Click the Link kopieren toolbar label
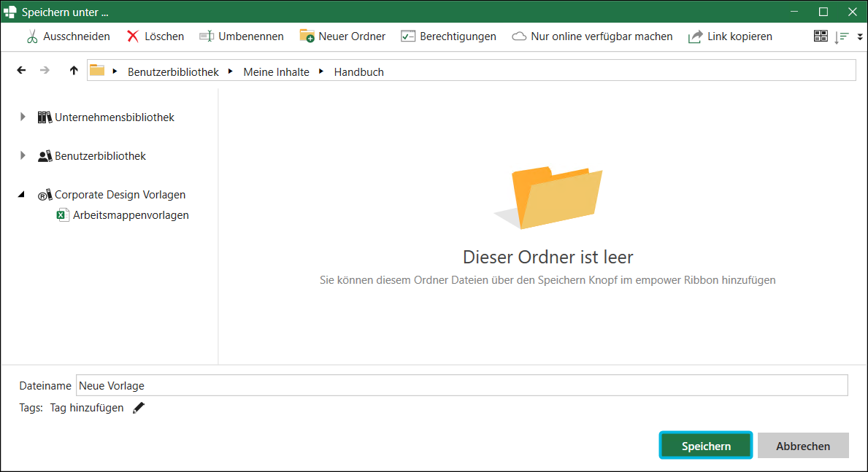This screenshot has width=868, height=472. (x=740, y=36)
